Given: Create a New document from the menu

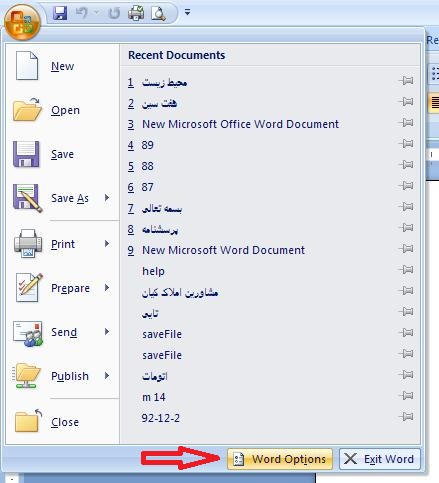Looking at the screenshot, I should (x=63, y=66).
